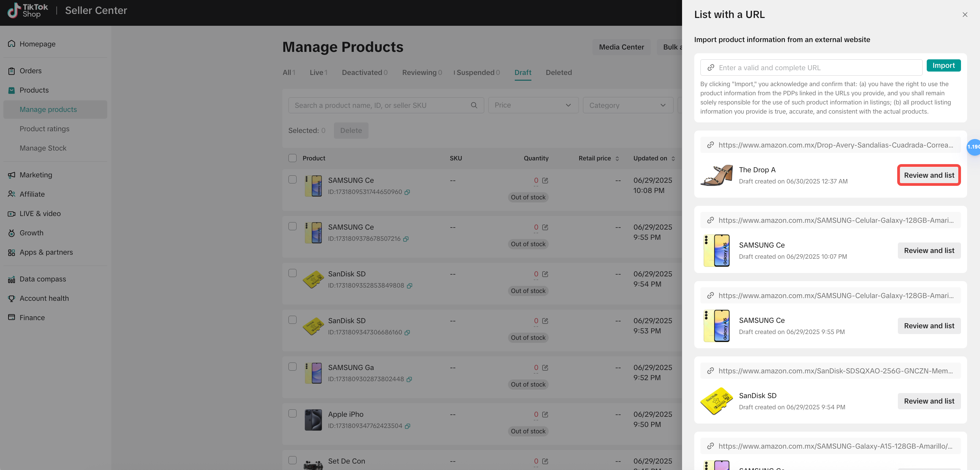Image resolution: width=980 pixels, height=470 pixels.
Task: Review and list SanDisk SD draft
Action: (929, 401)
